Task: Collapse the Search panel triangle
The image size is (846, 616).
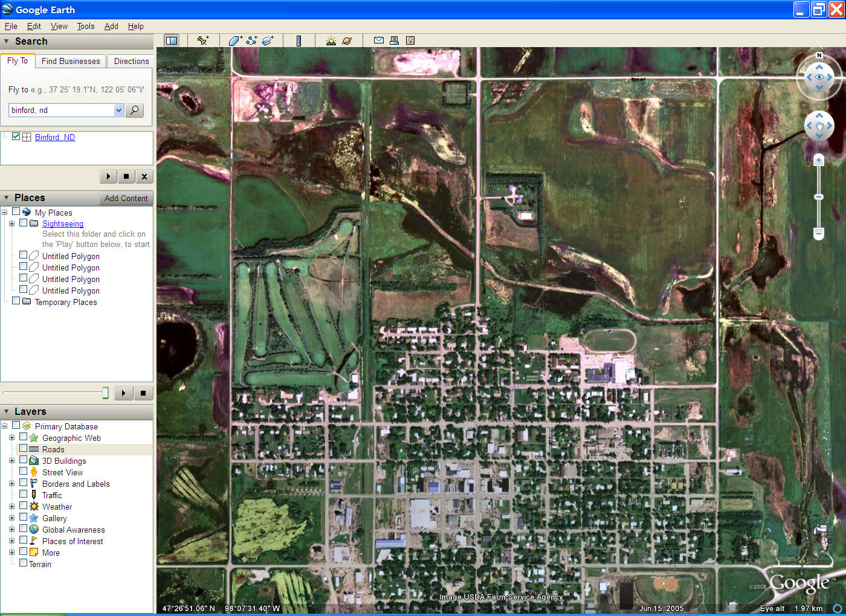Action: click(7, 41)
